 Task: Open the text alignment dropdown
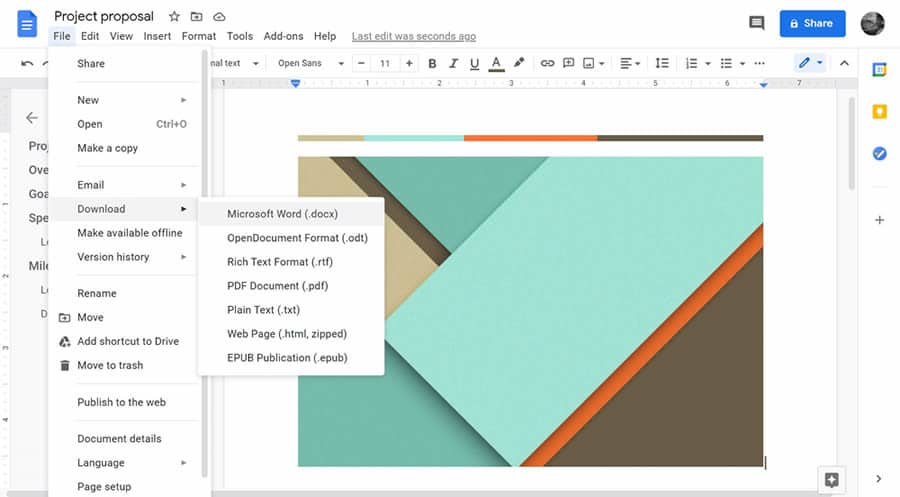pyautogui.click(x=630, y=63)
